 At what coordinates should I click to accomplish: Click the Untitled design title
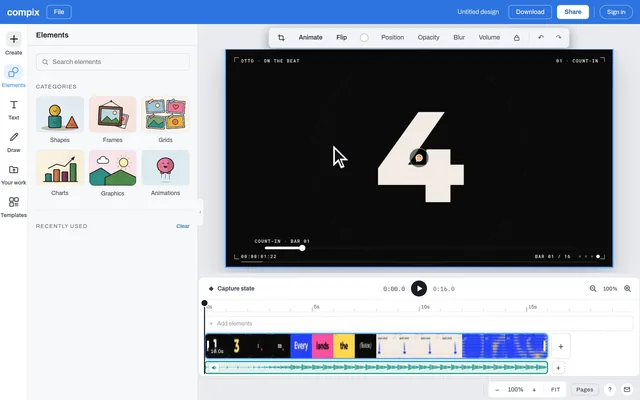tap(478, 12)
